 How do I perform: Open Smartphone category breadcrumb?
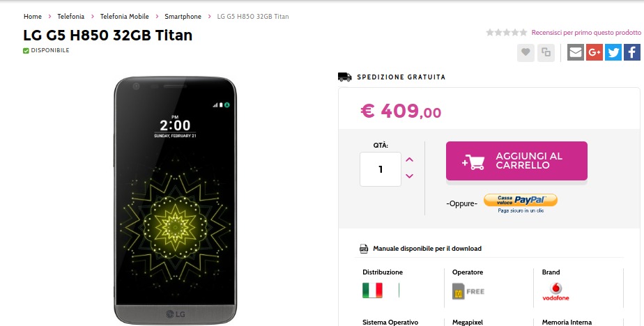click(183, 17)
